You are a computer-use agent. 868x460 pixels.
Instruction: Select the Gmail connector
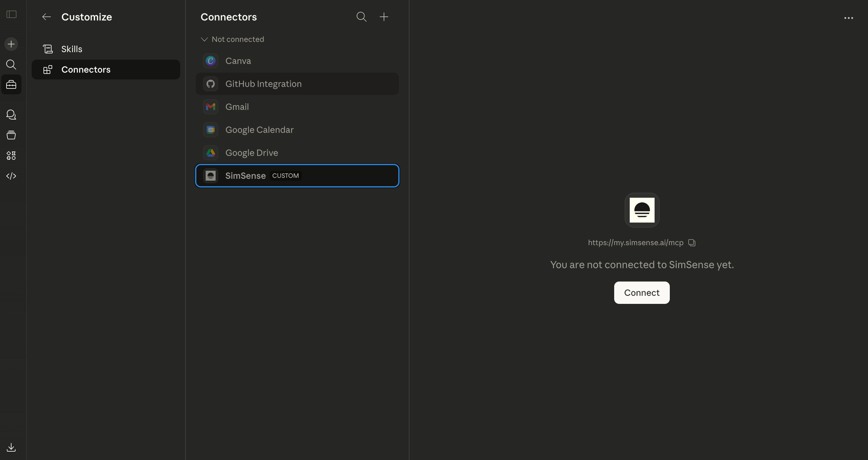point(297,107)
